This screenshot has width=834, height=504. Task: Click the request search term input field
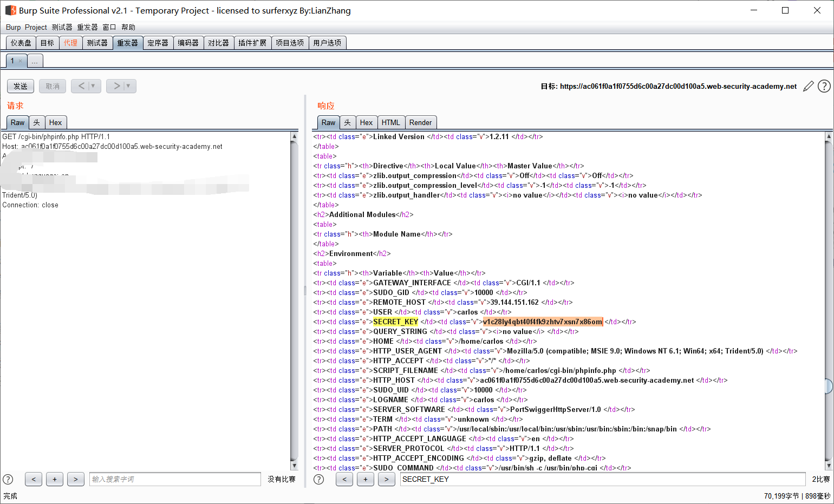click(x=175, y=479)
